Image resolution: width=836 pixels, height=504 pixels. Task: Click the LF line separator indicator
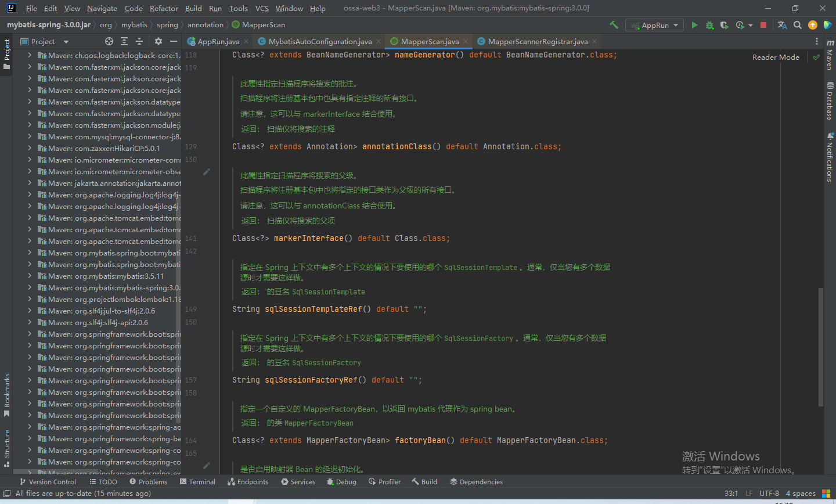tap(749, 494)
